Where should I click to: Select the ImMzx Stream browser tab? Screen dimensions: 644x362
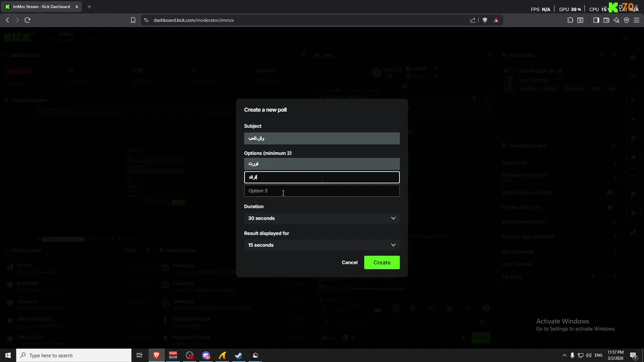click(41, 7)
